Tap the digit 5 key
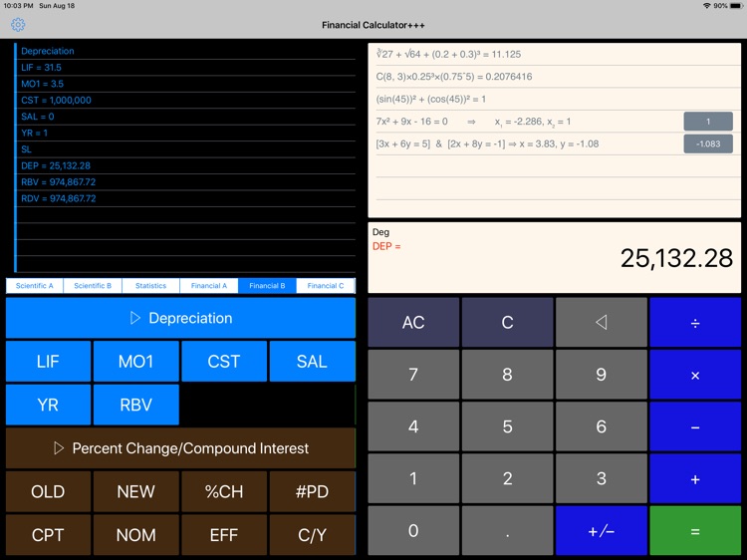 507,426
